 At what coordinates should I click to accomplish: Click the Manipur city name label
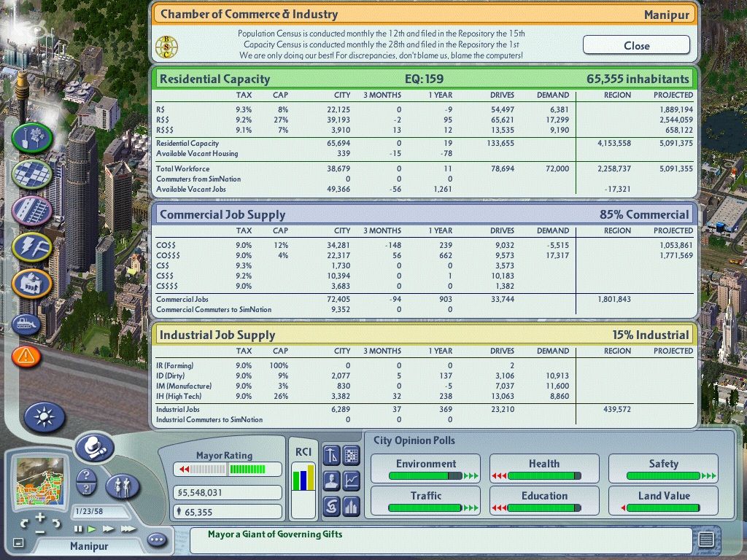(89, 546)
